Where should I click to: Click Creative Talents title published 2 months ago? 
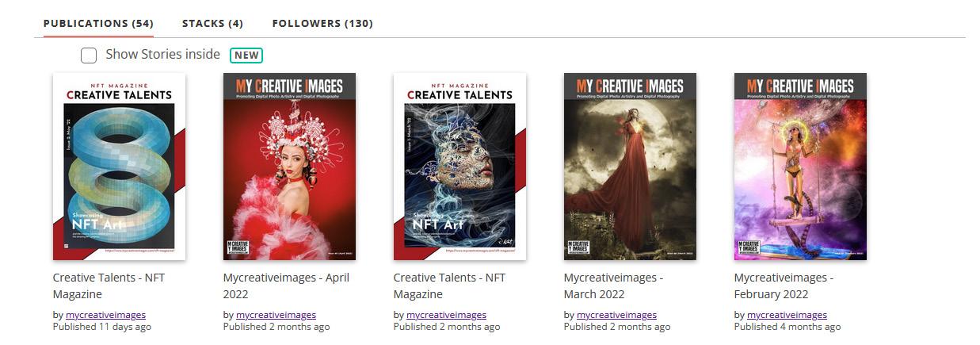[x=449, y=286]
